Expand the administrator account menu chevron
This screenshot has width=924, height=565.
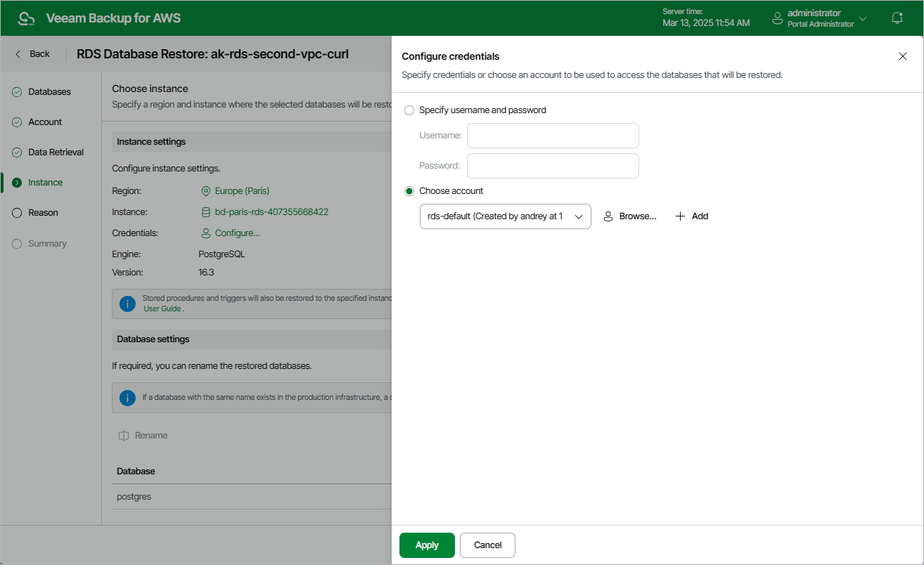click(864, 18)
